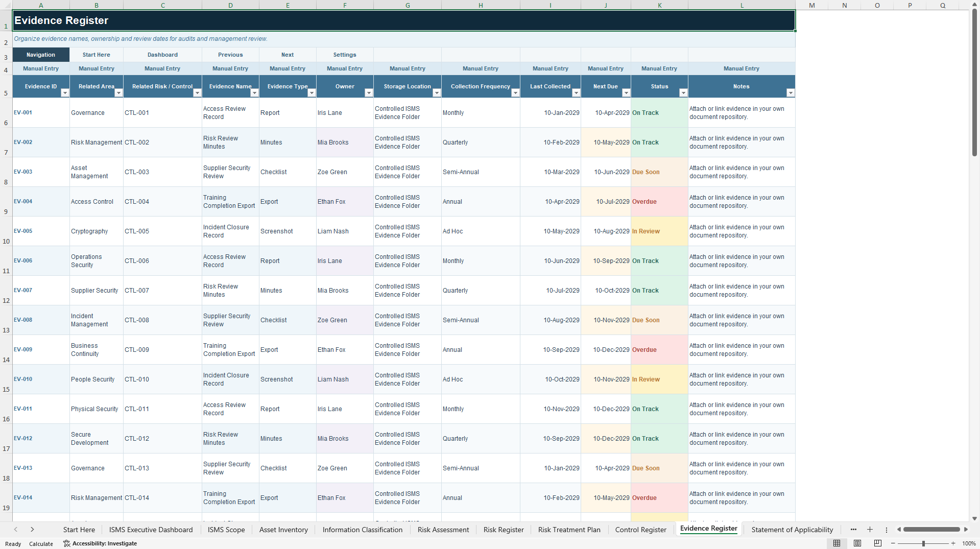Image resolution: width=980 pixels, height=549 pixels.
Task: Select the CTL-007 cell
Action: click(x=163, y=291)
